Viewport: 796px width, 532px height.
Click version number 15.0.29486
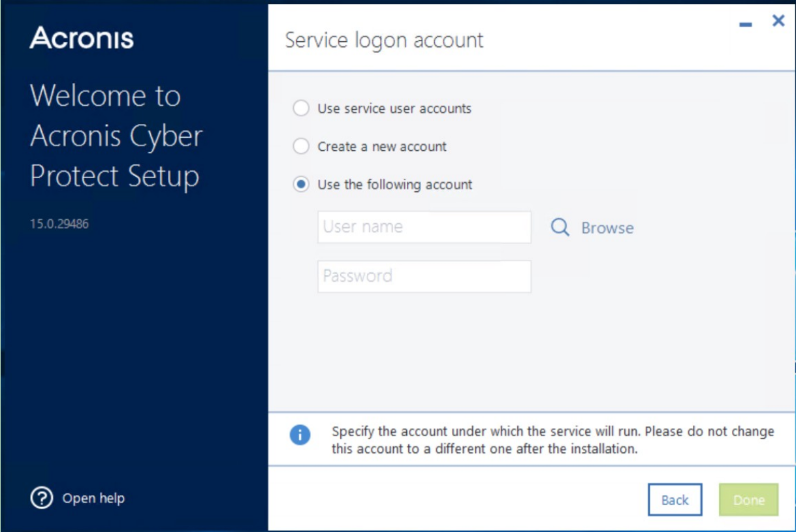(59, 224)
